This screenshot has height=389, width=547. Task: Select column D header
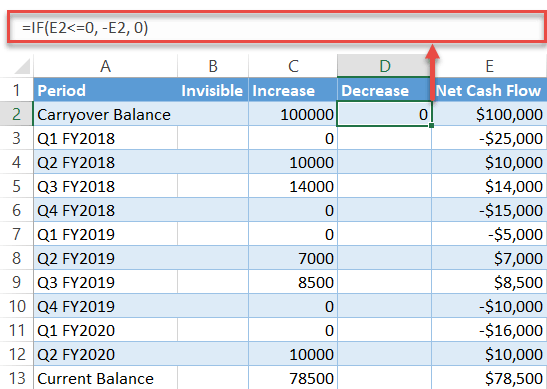click(384, 66)
